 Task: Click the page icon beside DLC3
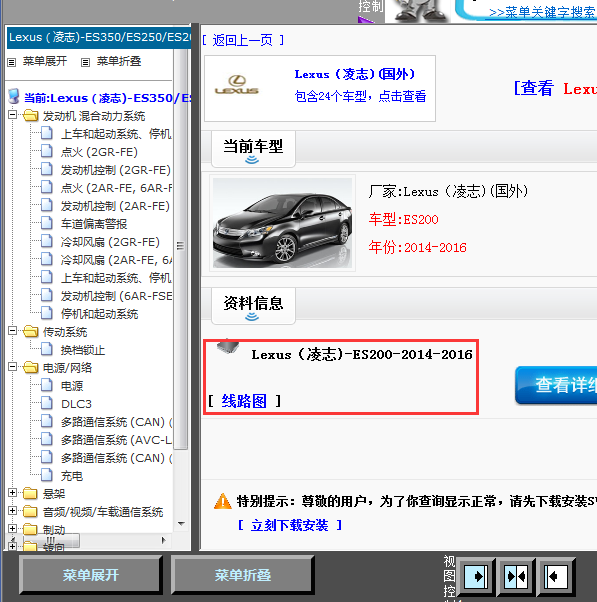tap(47, 403)
